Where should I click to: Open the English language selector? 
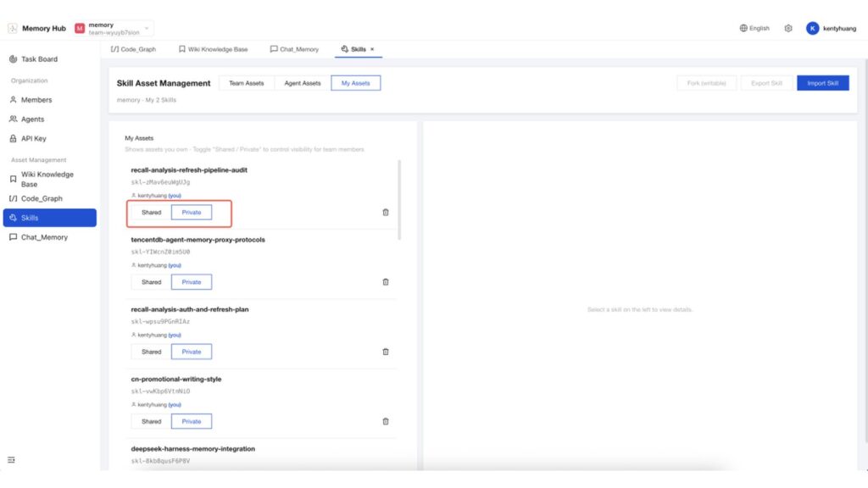pyautogui.click(x=754, y=28)
